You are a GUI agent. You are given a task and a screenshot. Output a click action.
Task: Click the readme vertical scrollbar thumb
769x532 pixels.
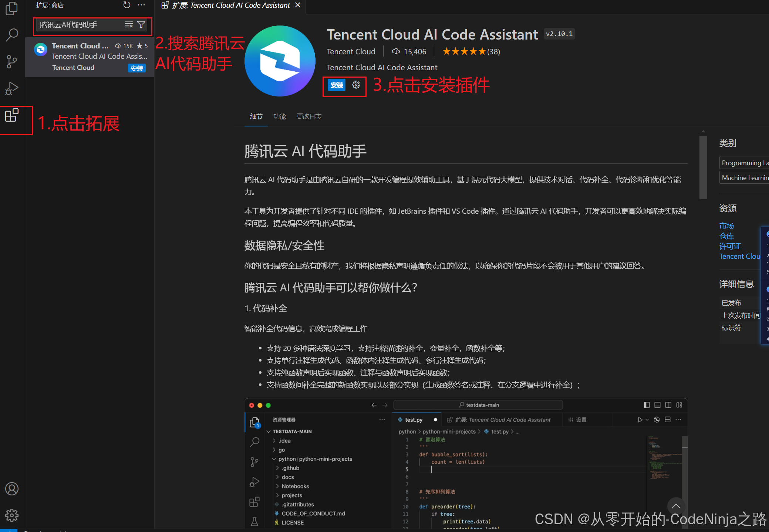click(x=703, y=167)
